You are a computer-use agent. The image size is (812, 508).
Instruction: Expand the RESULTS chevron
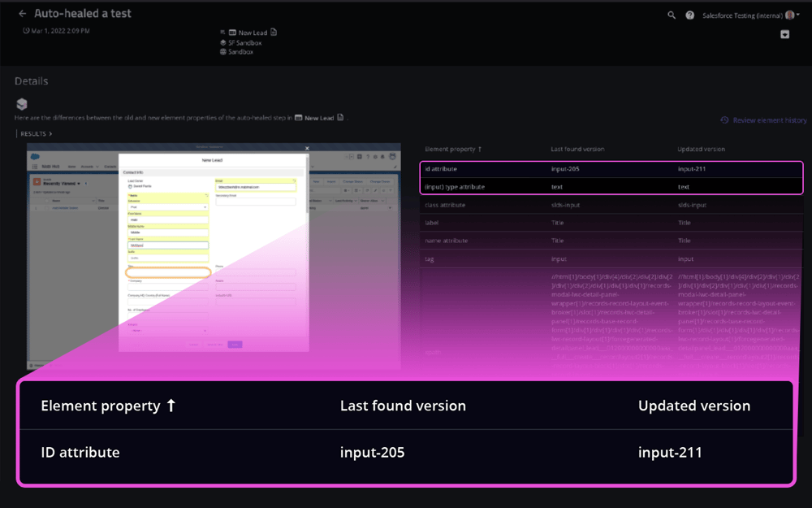coord(36,133)
